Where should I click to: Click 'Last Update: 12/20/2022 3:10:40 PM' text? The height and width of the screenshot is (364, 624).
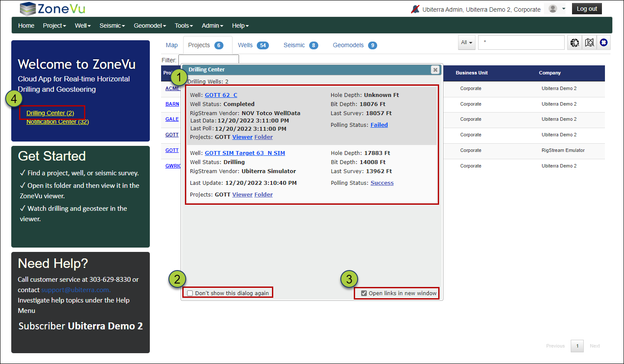pos(243,183)
